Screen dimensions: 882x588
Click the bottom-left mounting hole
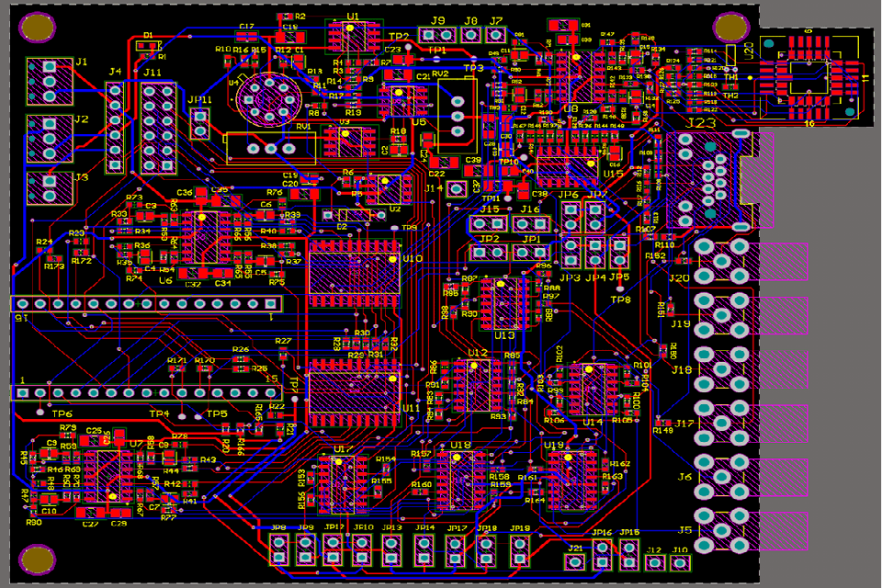(37, 559)
